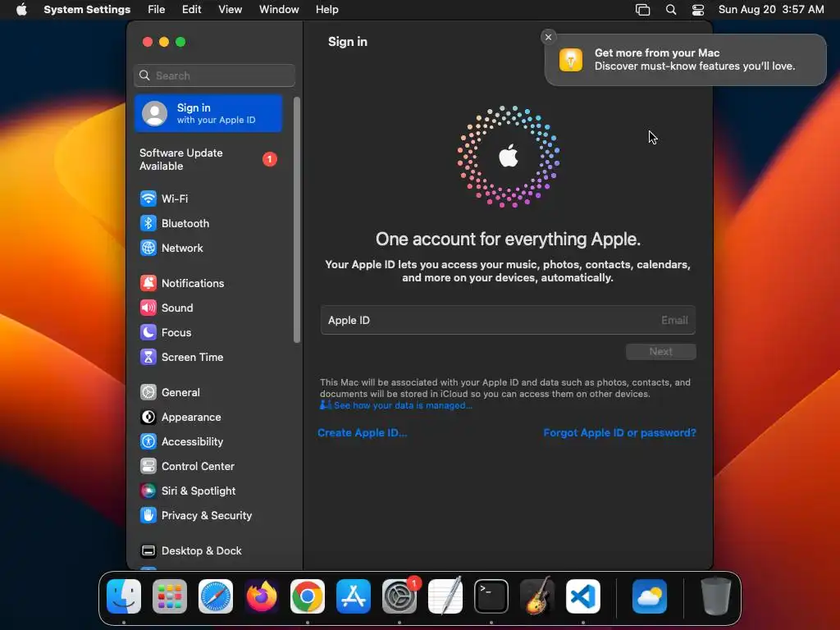Open Control Center in menu bar
The image size is (840, 630).
pos(698,10)
